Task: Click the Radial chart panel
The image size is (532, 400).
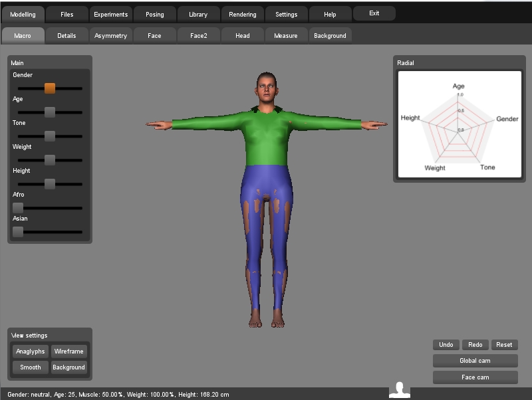Action: (460, 124)
